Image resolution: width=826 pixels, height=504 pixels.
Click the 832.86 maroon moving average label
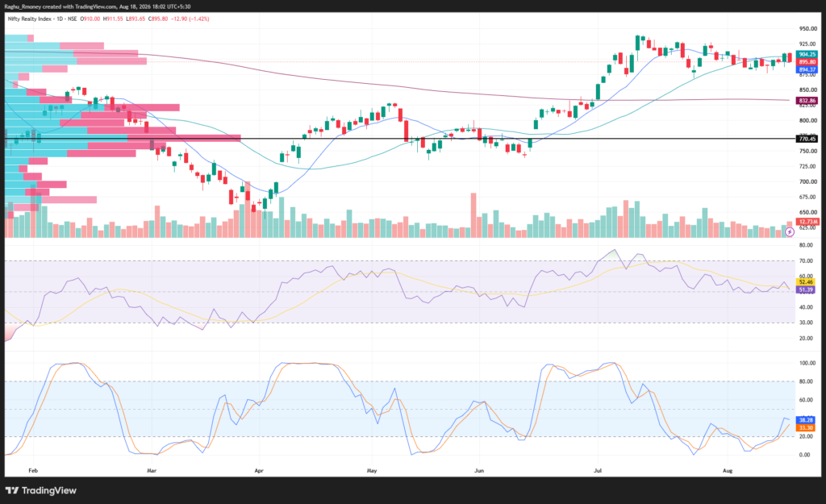[807, 101]
